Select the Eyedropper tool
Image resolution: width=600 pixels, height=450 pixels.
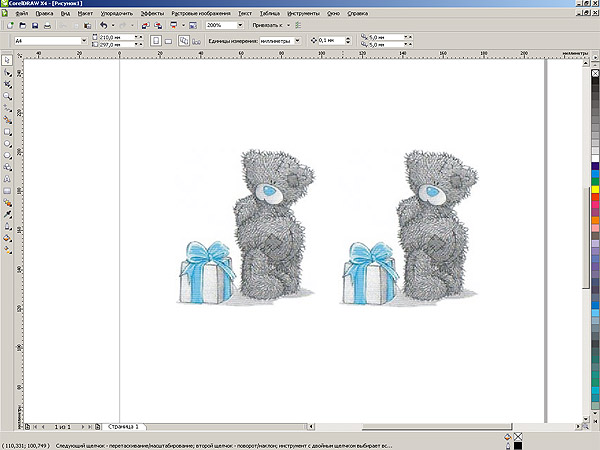pos(7,215)
